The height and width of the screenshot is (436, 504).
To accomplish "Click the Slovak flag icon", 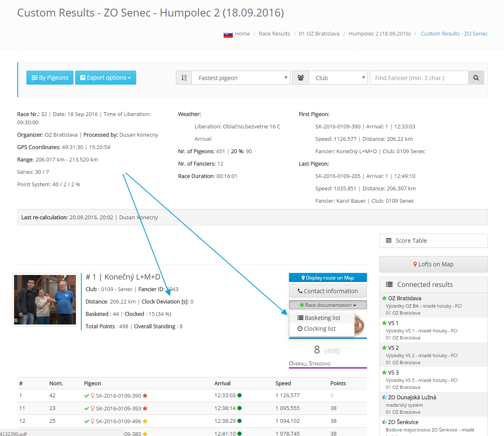I will (x=228, y=34).
